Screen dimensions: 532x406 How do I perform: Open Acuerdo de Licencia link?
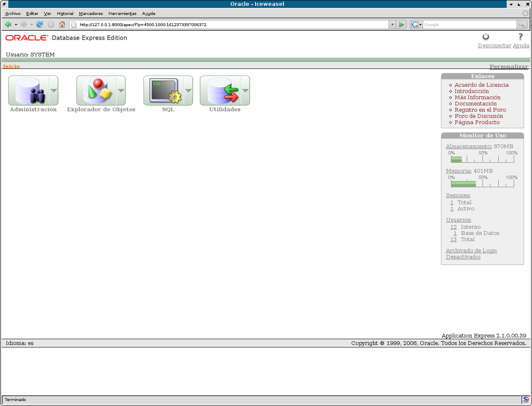pyautogui.click(x=481, y=85)
